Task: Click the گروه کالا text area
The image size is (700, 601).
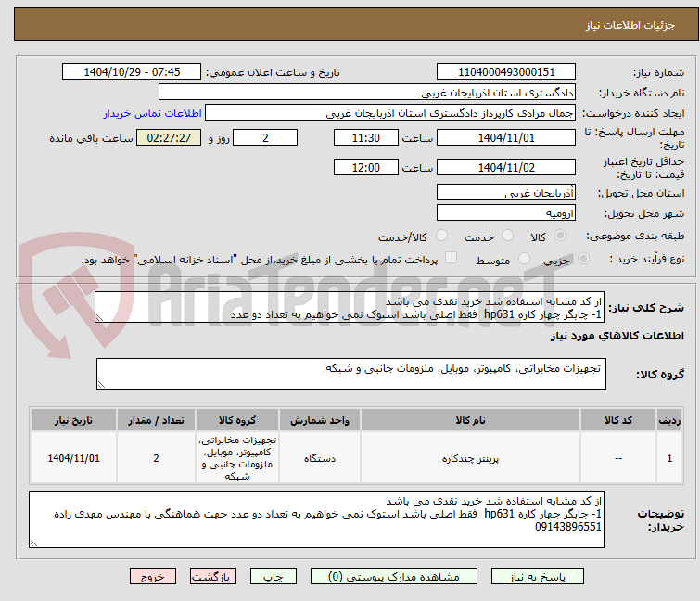Action: tap(350, 374)
